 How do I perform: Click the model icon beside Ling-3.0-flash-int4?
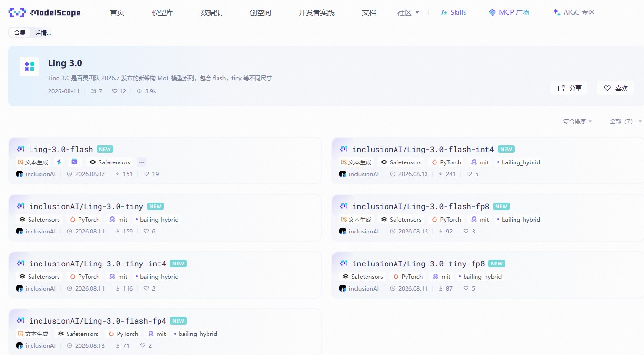click(344, 149)
